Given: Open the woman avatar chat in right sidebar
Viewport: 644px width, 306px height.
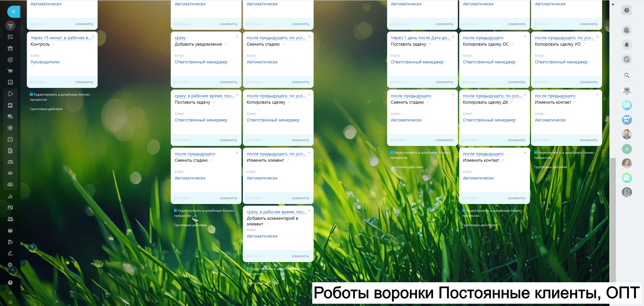Looking at the screenshot, I should click(x=627, y=163).
